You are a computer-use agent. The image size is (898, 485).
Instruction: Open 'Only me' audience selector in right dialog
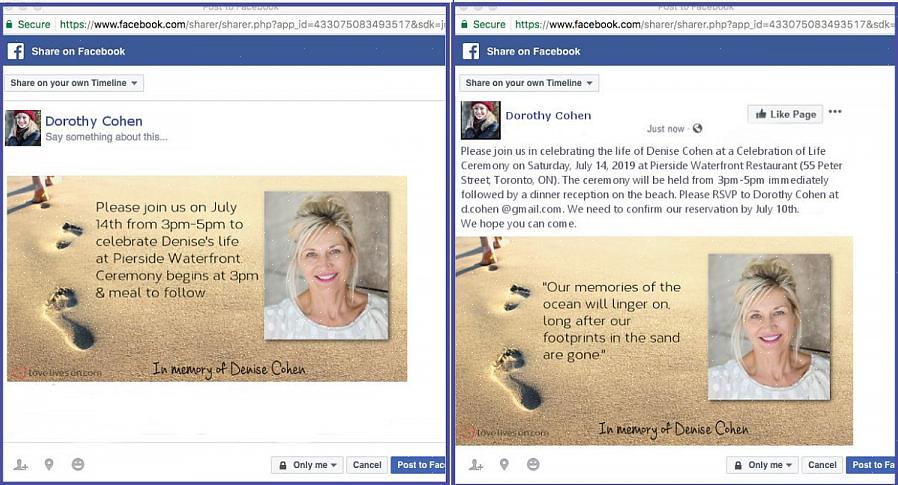763,465
